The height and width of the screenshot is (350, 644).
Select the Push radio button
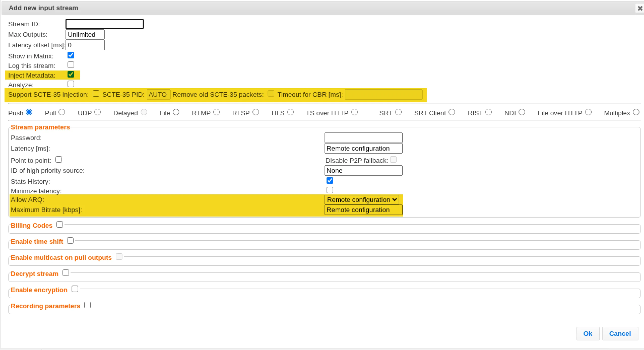[x=29, y=112]
